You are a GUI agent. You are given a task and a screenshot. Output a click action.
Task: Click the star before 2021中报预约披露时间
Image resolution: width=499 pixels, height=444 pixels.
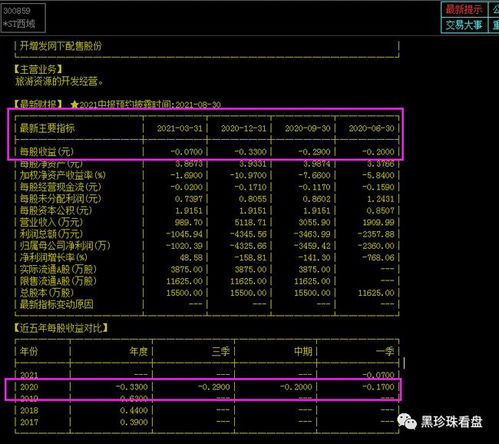click(x=74, y=105)
